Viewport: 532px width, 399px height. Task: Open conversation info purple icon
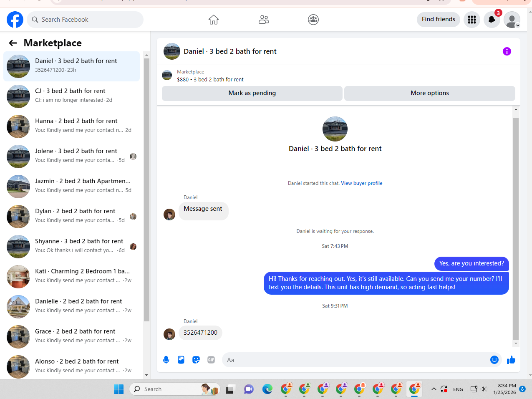point(507,51)
